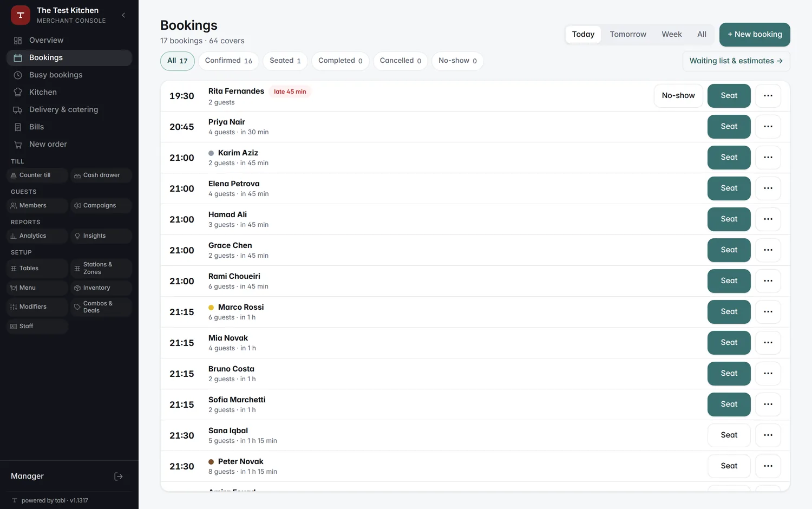This screenshot has height=509, width=812.
Task: Seat Elena Petrova's party
Action: tap(729, 188)
